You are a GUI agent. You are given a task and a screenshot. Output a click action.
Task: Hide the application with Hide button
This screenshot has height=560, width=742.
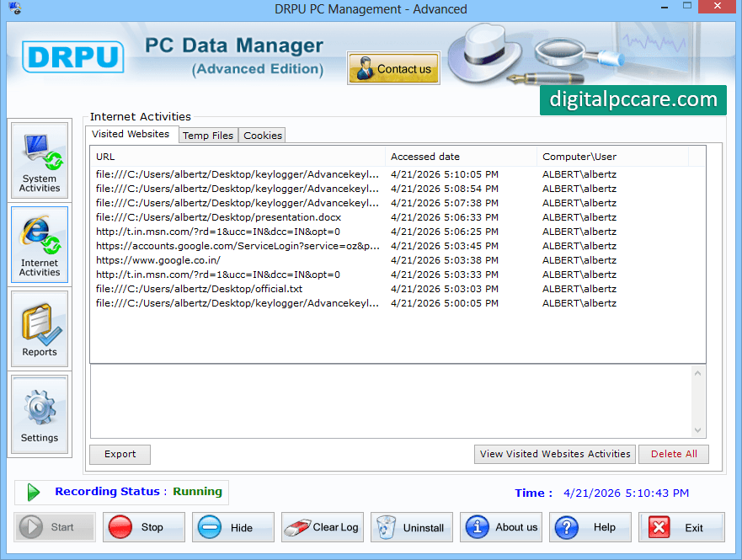point(233,527)
